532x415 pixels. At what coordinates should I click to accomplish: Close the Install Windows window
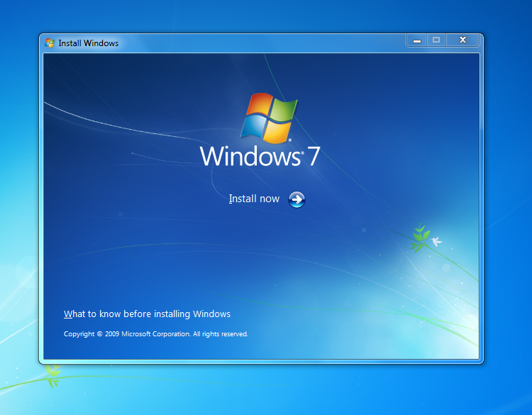462,40
